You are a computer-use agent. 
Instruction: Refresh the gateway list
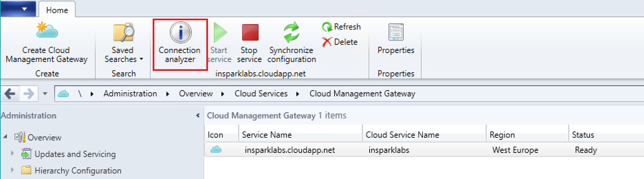pos(341,27)
